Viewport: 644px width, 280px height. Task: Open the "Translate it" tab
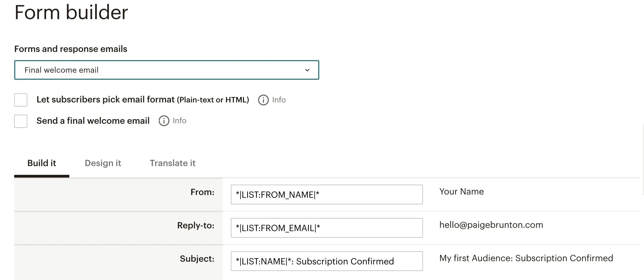coord(172,163)
